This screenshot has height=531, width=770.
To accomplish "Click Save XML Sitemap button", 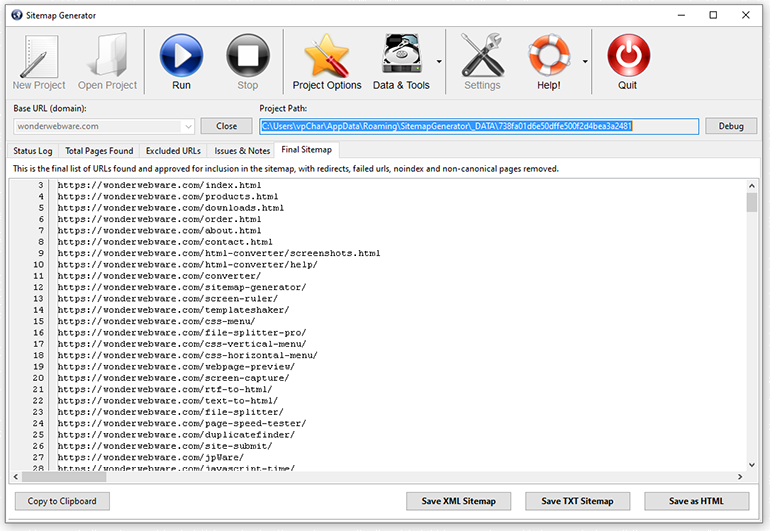I will (x=458, y=501).
